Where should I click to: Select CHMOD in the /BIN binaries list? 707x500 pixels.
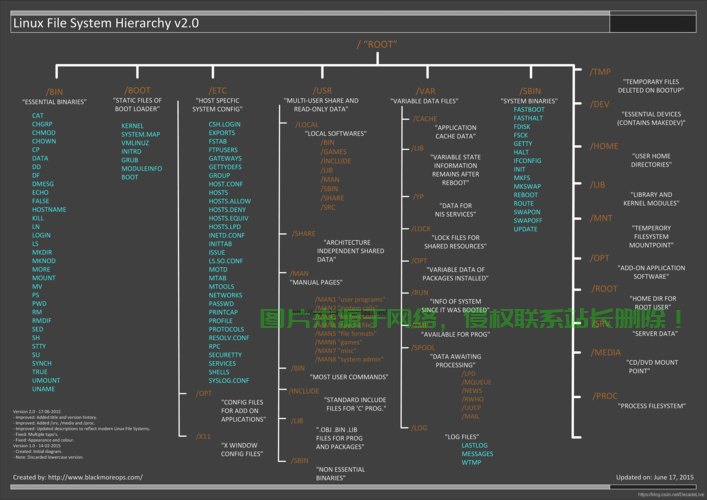(x=44, y=132)
